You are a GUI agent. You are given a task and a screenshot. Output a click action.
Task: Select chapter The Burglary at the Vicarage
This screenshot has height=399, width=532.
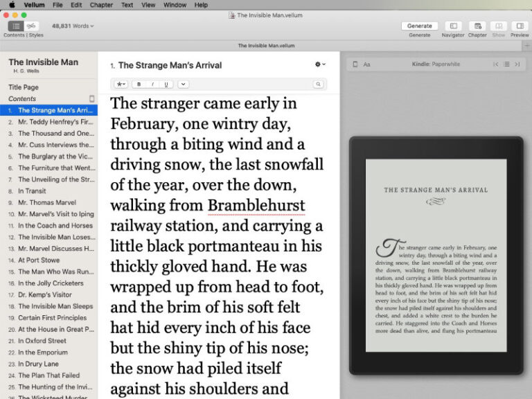click(x=49, y=157)
